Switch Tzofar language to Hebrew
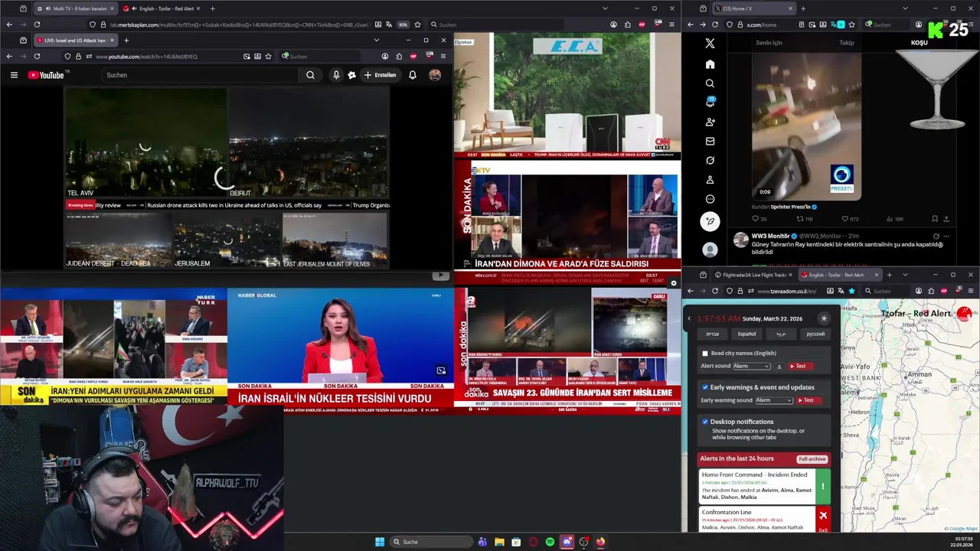980x551 pixels. [x=712, y=334]
